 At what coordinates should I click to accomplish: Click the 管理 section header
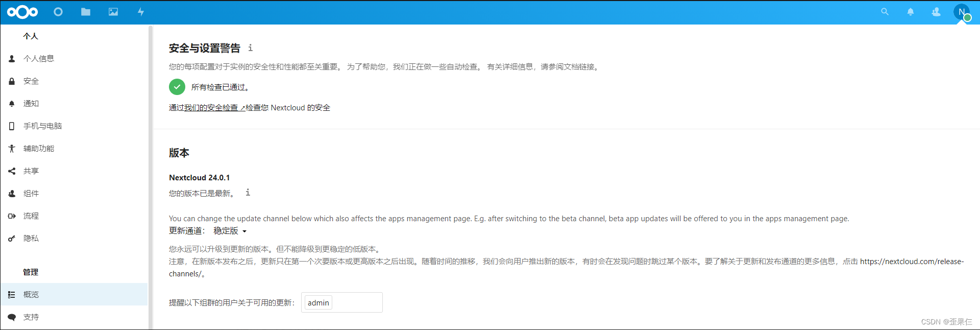coord(31,272)
